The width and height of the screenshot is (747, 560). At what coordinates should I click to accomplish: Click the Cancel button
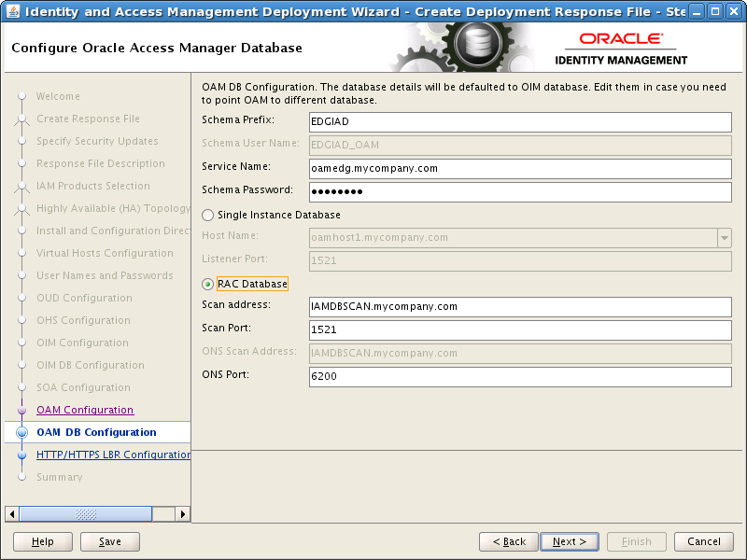point(704,542)
